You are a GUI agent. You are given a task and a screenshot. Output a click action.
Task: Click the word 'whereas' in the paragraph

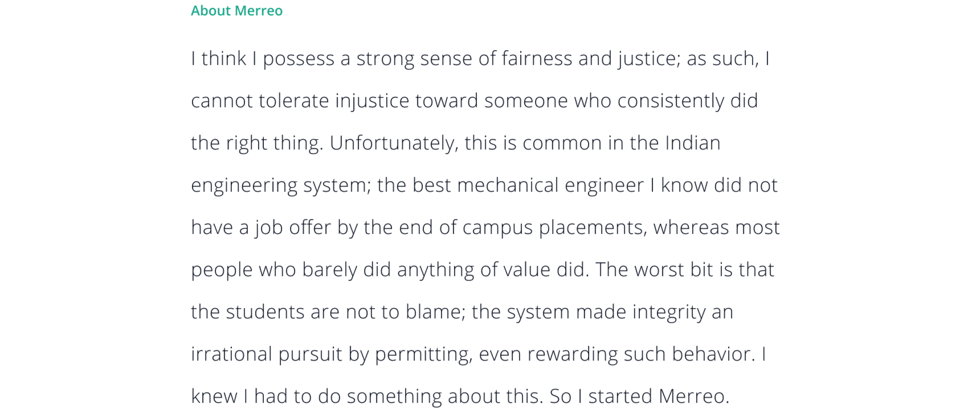pos(691,228)
